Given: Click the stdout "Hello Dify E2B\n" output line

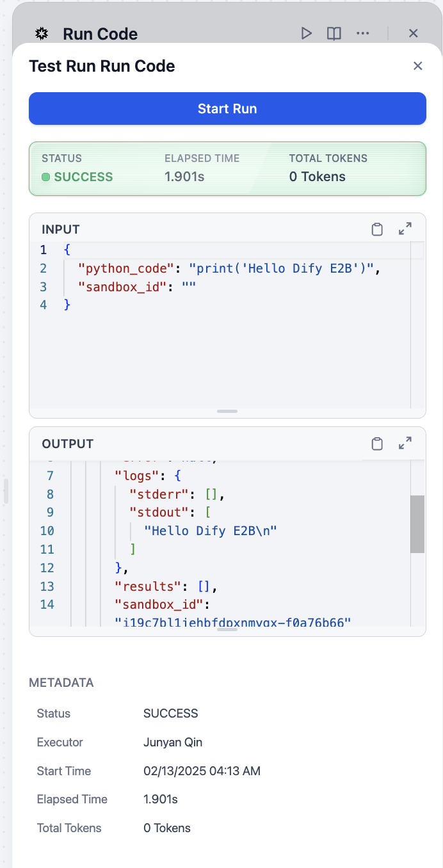Looking at the screenshot, I should pos(210,531).
